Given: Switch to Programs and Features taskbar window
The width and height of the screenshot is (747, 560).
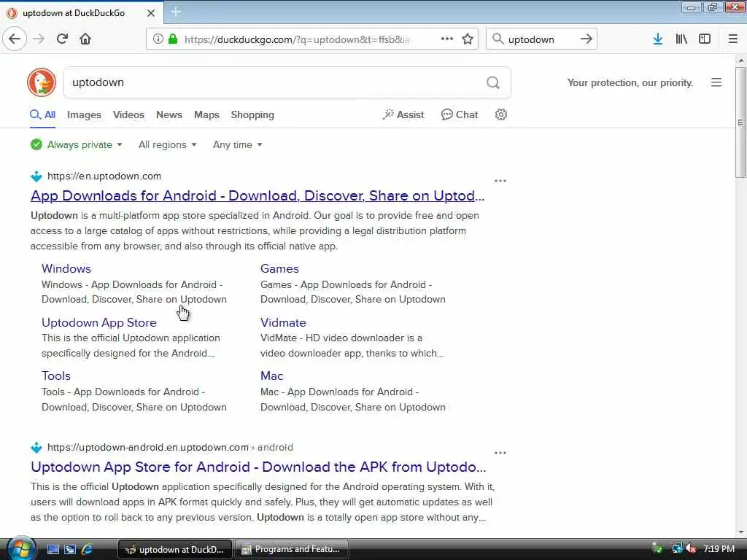Looking at the screenshot, I should click(x=292, y=550).
